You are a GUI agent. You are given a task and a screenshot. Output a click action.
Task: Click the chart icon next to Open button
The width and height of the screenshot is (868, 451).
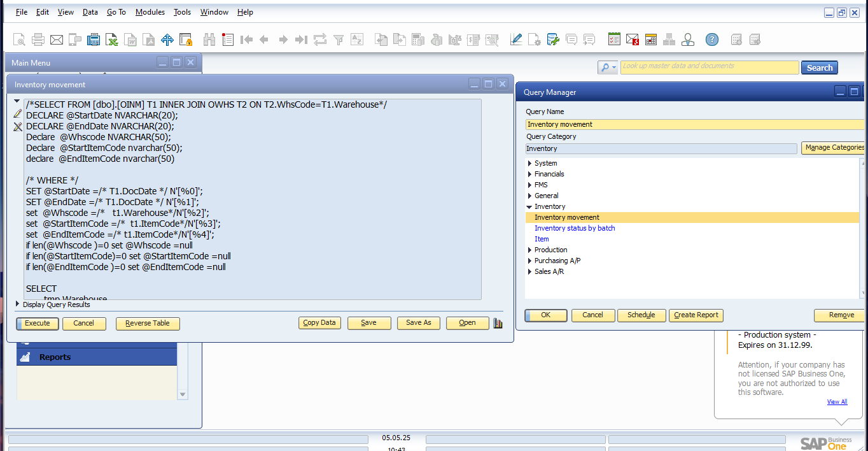[x=498, y=323]
